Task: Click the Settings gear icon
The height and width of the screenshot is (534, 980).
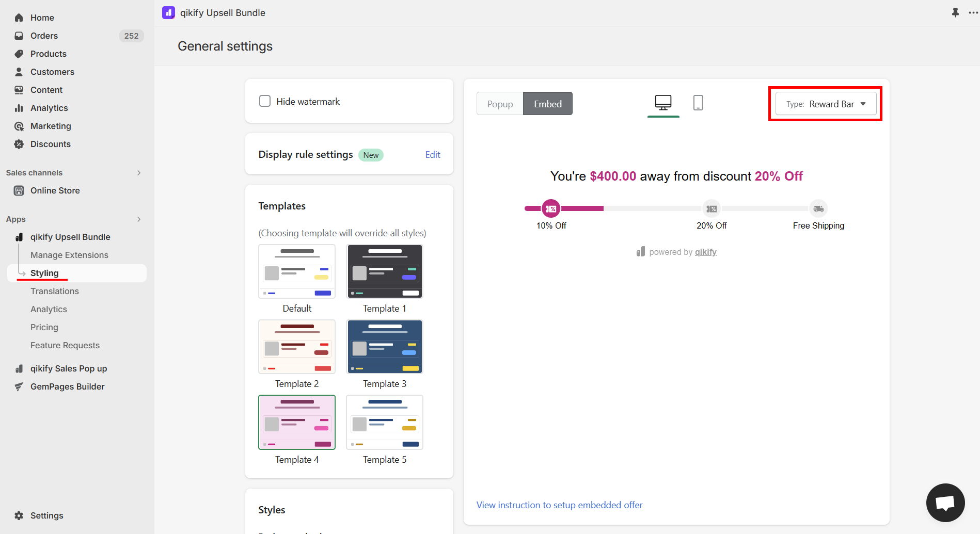Action: click(19, 515)
